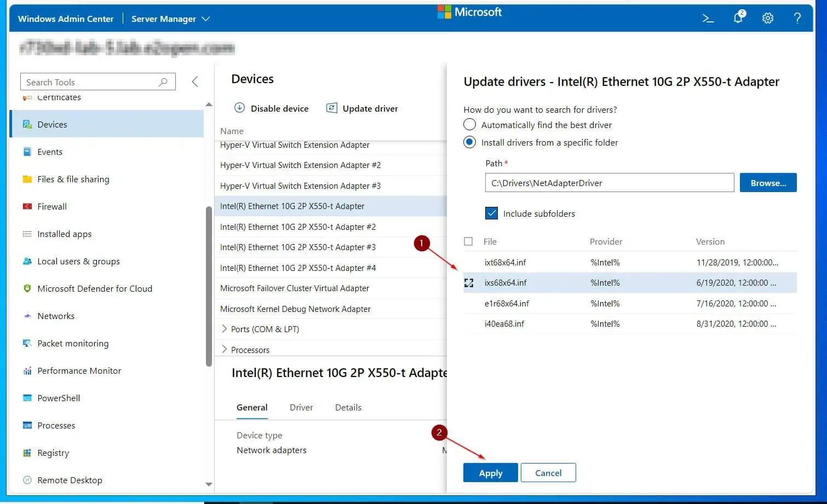Select Intel(R) Ethernet 10G 2P X550-t Adapter #4

(x=331, y=268)
